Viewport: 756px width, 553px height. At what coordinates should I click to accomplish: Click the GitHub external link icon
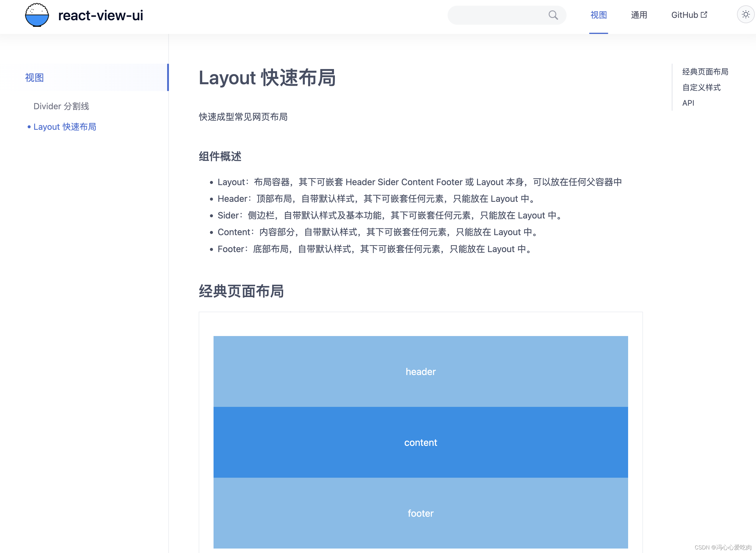click(x=704, y=15)
